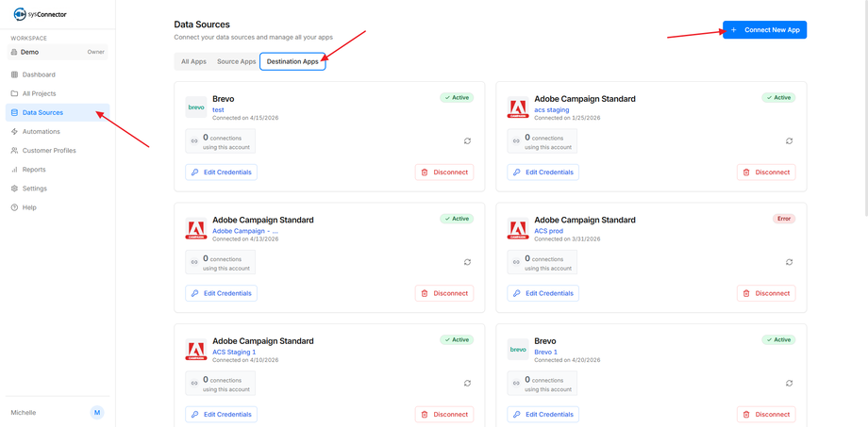The height and width of the screenshot is (427, 868).
Task: Disconnect the ACS Staging 1 account
Action: (x=444, y=415)
